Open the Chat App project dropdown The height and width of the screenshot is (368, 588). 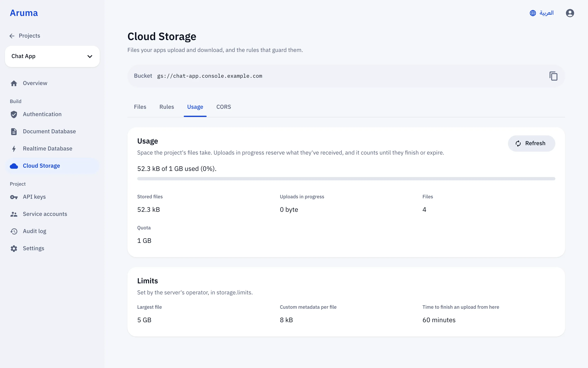(x=52, y=56)
